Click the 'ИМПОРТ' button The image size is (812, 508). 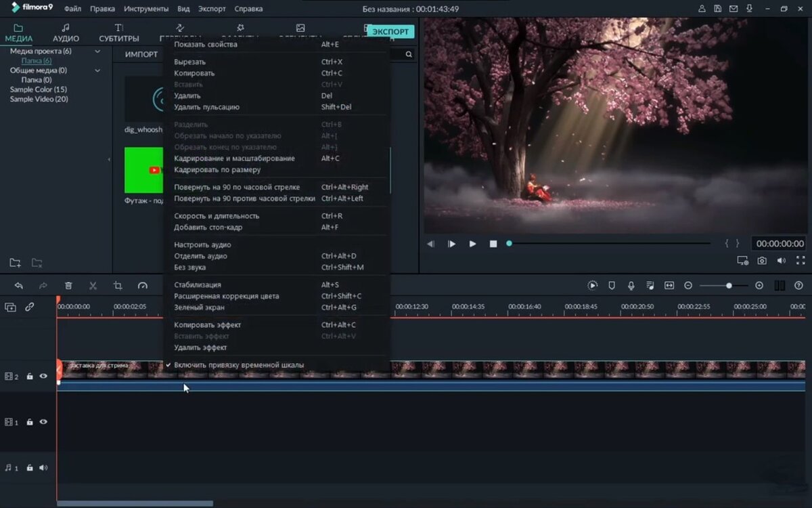pyautogui.click(x=141, y=54)
